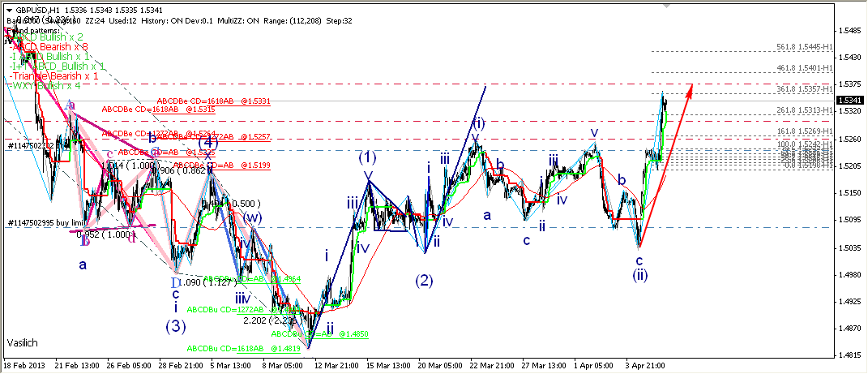Click the arrow beside the GBPUSD,H1 title
This screenshot has width=868, height=374.
9,10
